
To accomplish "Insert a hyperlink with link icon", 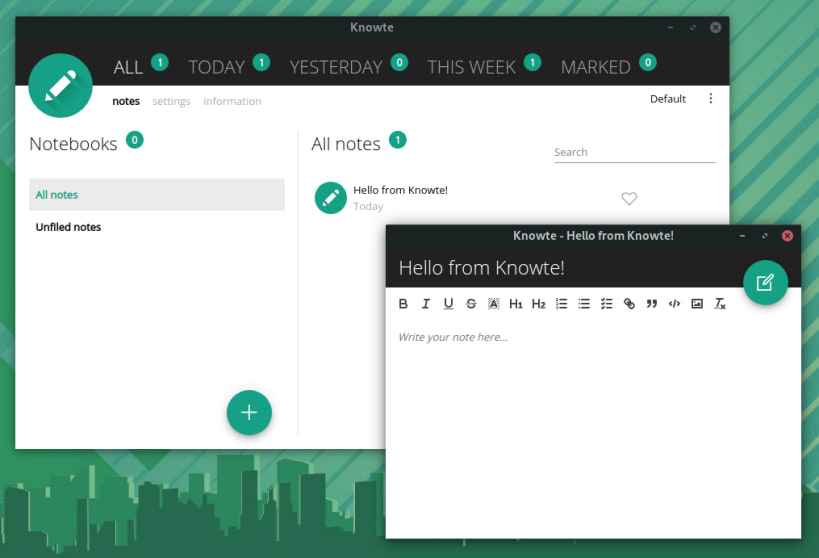I will click(629, 304).
